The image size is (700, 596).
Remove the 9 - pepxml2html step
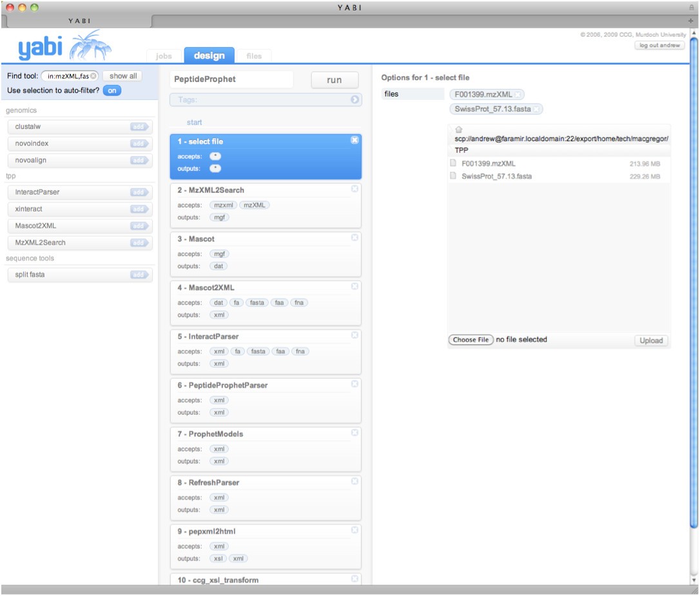[355, 530]
